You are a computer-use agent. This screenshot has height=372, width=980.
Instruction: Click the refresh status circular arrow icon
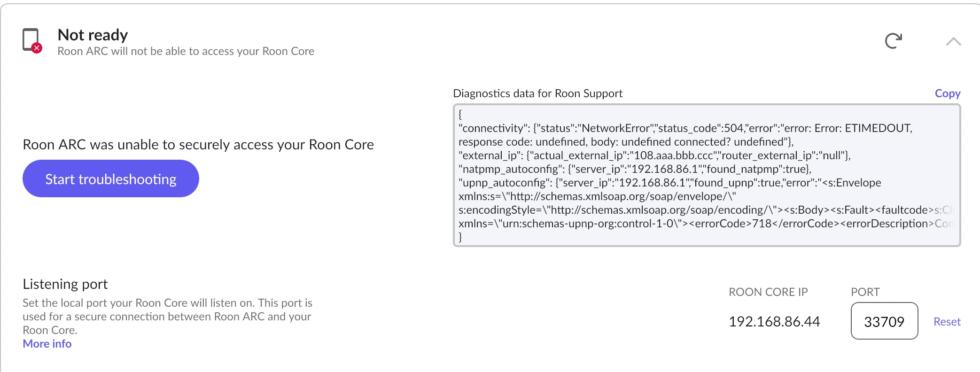coord(893,41)
